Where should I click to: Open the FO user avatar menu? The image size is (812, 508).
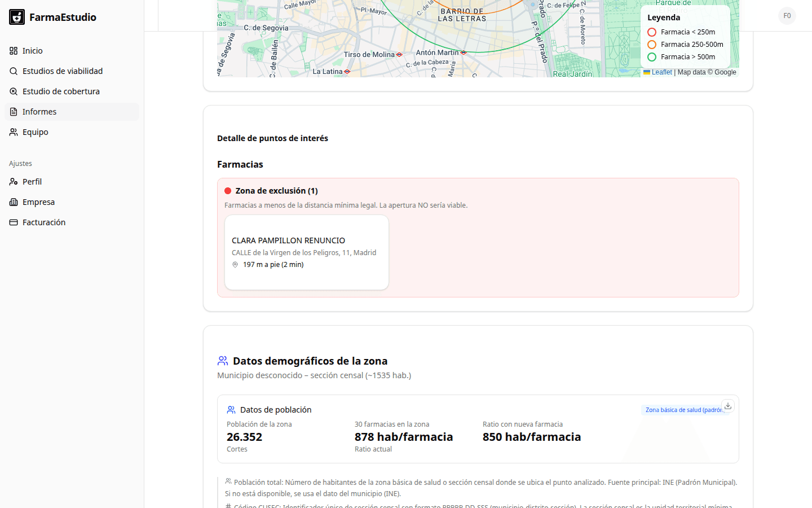pos(787,16)
